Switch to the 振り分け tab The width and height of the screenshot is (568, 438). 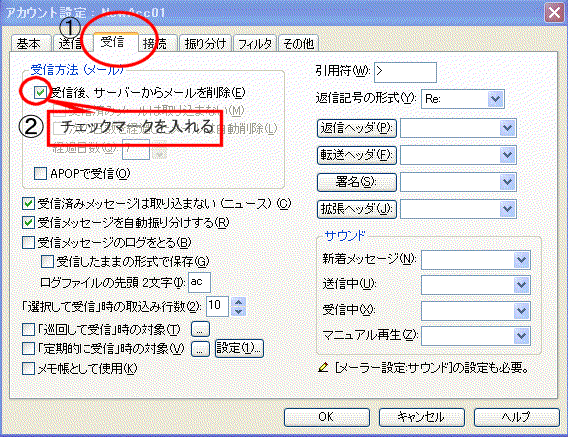(x=205, y=43)
